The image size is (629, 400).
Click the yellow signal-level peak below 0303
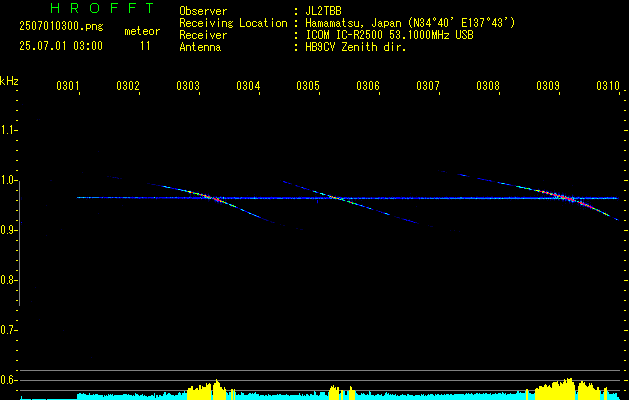pos(211,390)
